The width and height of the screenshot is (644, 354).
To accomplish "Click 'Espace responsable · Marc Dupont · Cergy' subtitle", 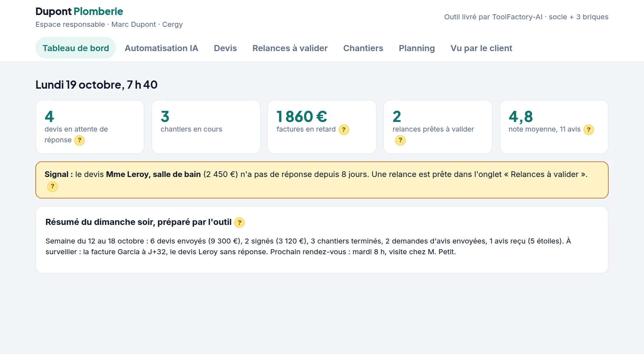I will tap(109, 24).
